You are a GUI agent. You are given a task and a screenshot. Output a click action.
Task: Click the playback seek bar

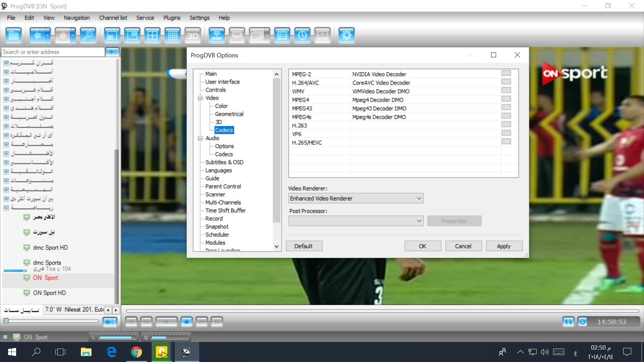tap(382, 311)
